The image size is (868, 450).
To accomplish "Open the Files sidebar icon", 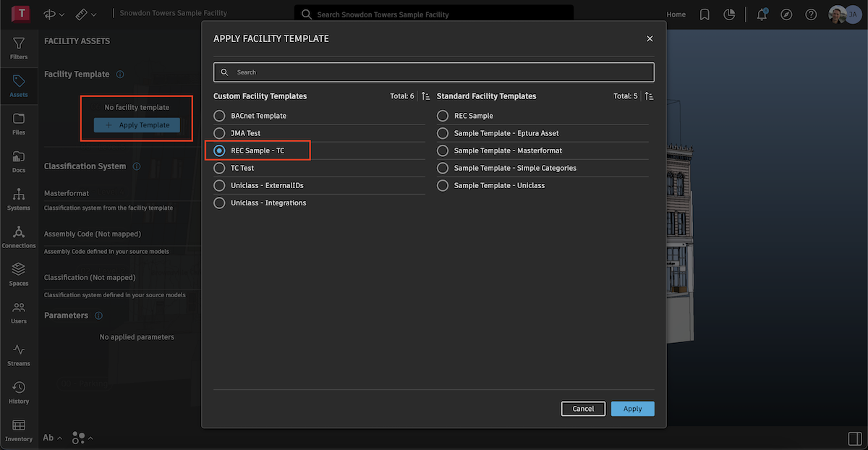I will pos(19,122).
